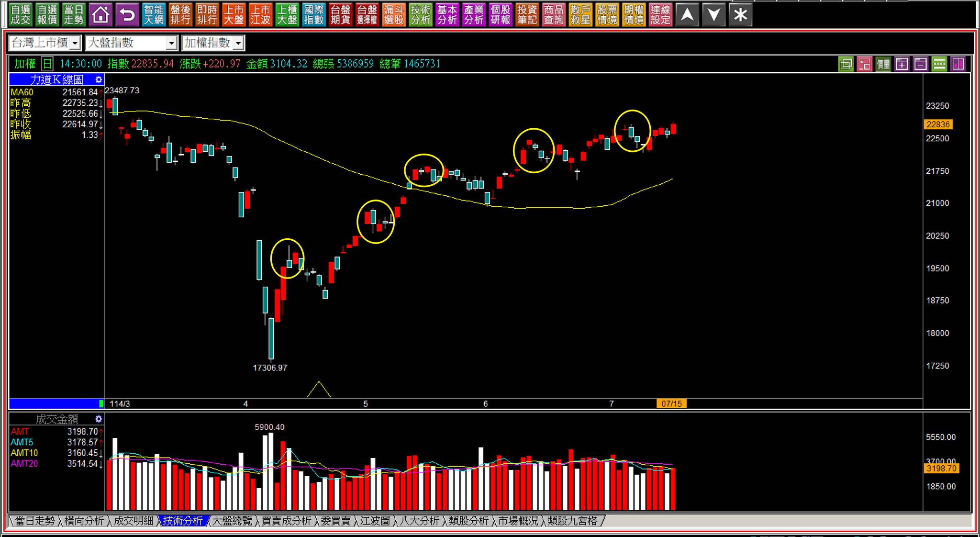Screen dimensions: 980x537
Task: Toggle the 價量 price-volume display button
Action: [x=883, y=64]
